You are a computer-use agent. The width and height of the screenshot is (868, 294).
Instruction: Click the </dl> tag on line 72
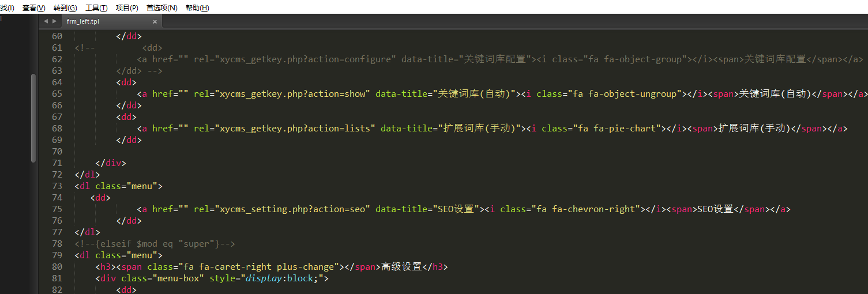[x=87, y=175]
